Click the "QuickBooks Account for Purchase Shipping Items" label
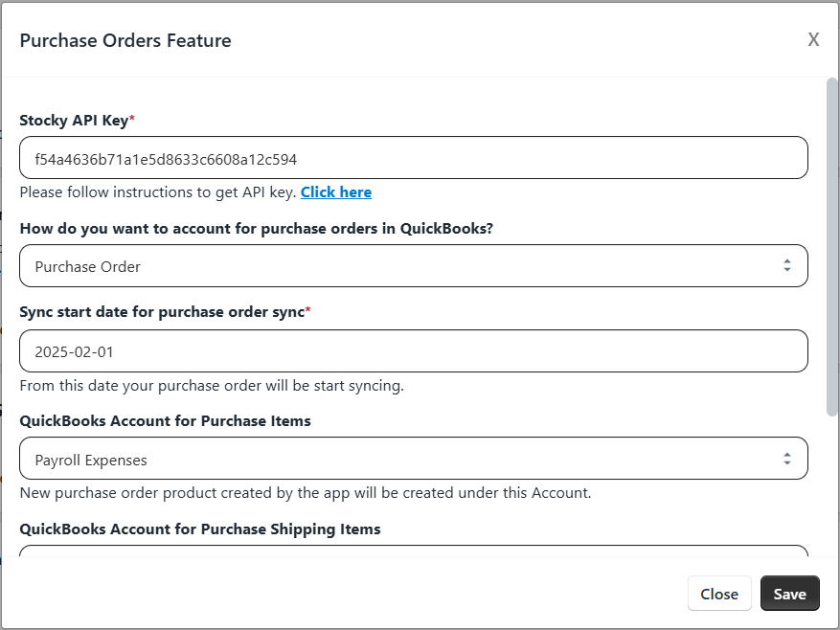Screen dimensions: 840x630 point(200,529)
